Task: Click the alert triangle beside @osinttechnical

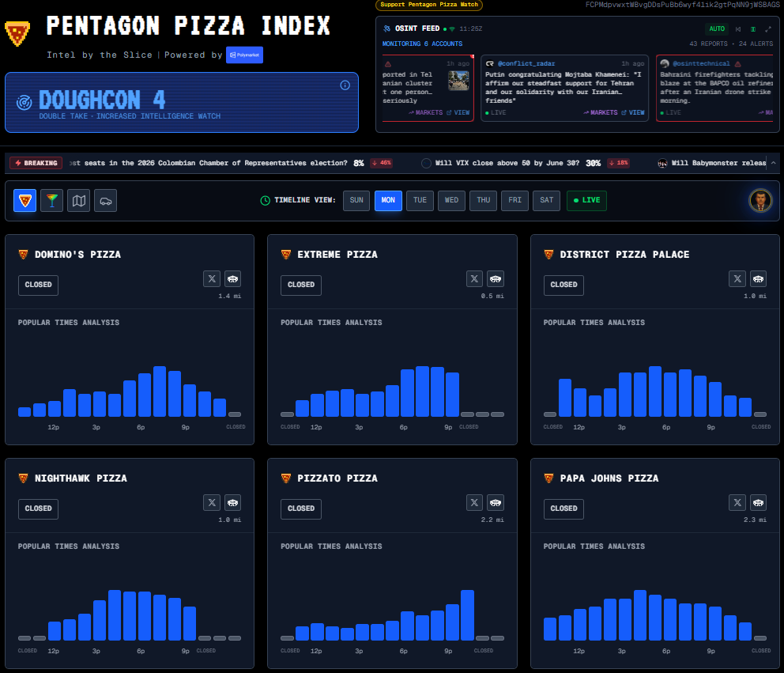Action: click(x=738, y=64)
